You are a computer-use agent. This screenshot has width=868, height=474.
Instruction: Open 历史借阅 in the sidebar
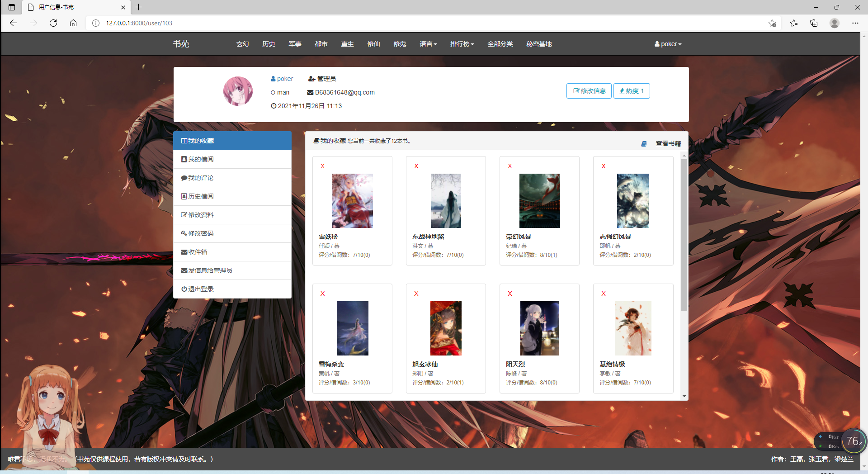tap(232, 196)
